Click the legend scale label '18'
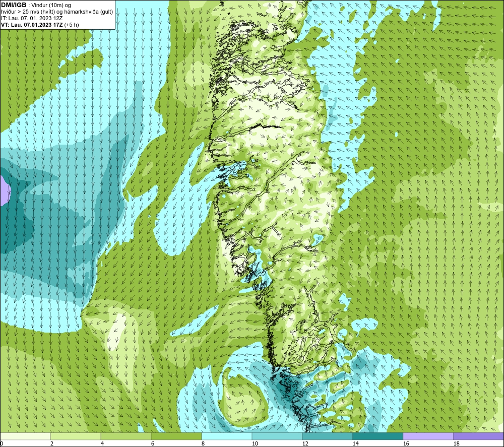504x447 pixels. click(x=456, y=444)
